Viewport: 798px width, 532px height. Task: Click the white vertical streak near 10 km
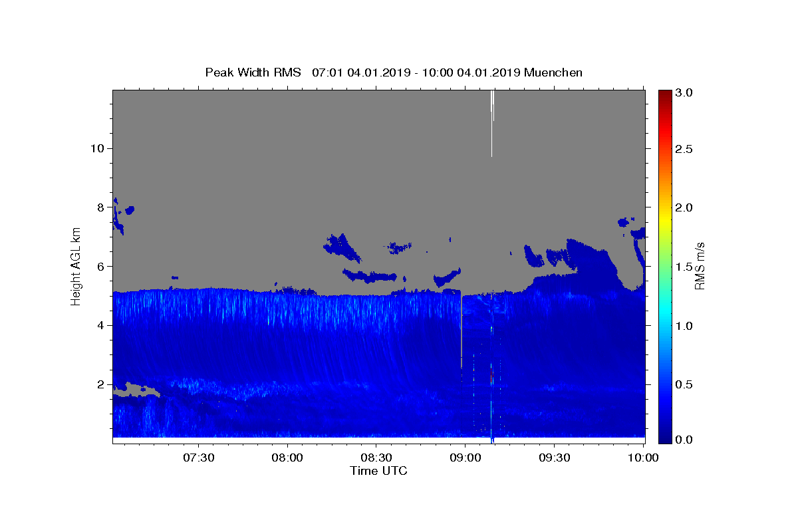[x=491, y=124]
